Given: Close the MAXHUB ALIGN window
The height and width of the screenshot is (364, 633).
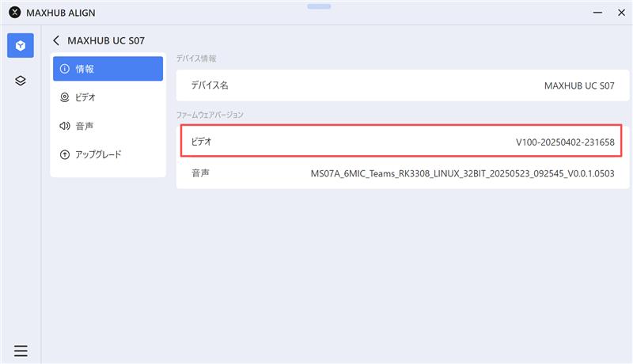Looking at the screenshot, I should (x=621, y=13).
